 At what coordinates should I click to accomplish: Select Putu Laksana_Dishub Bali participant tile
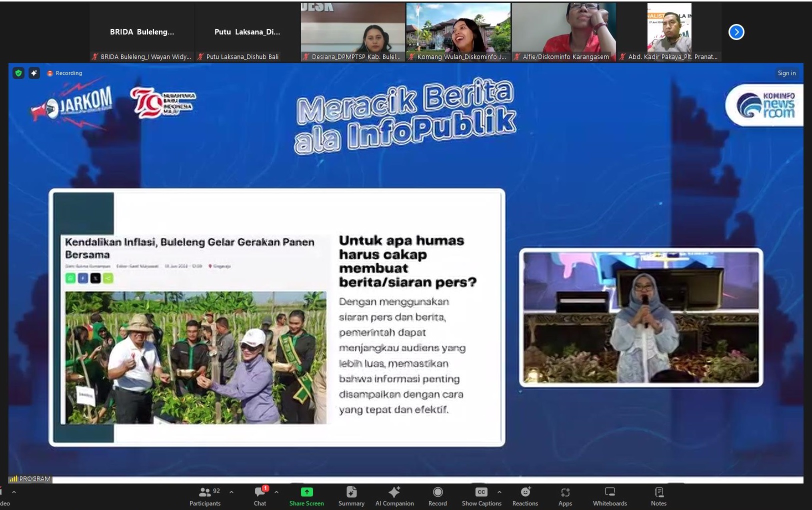coord(247,32)
